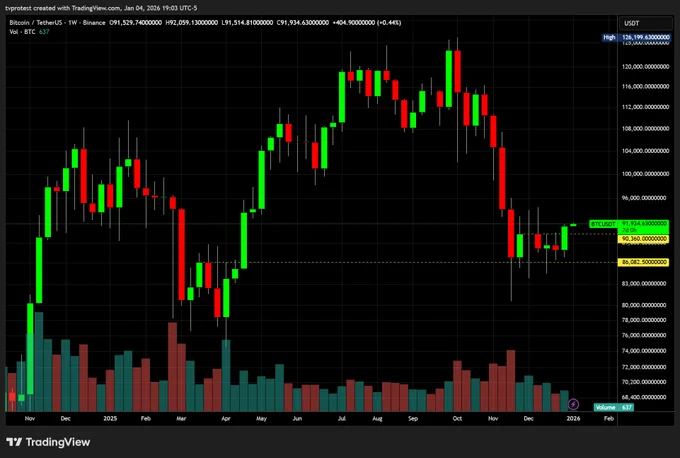680x458 pixels.
Task: Click the 78,000 price axis value
Action: pyautogui.click(x=645, y=320)
